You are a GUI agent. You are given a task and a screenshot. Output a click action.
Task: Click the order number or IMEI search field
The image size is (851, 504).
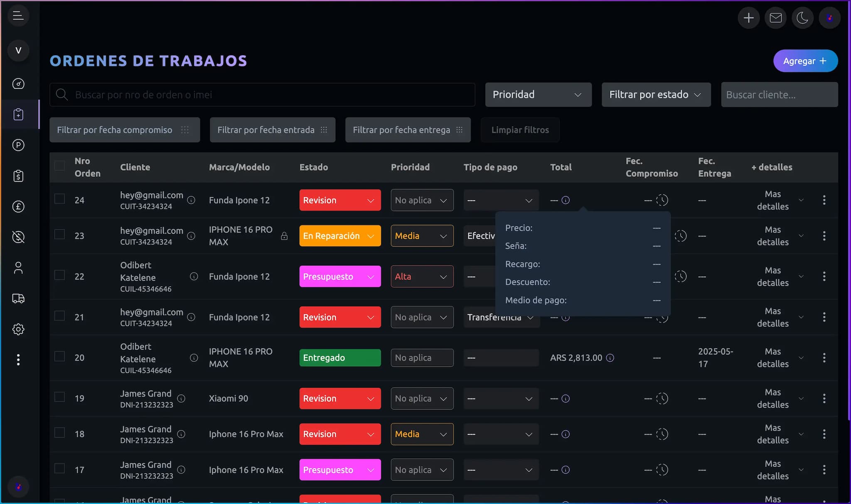pyautogui.click(x=266, y=95)
